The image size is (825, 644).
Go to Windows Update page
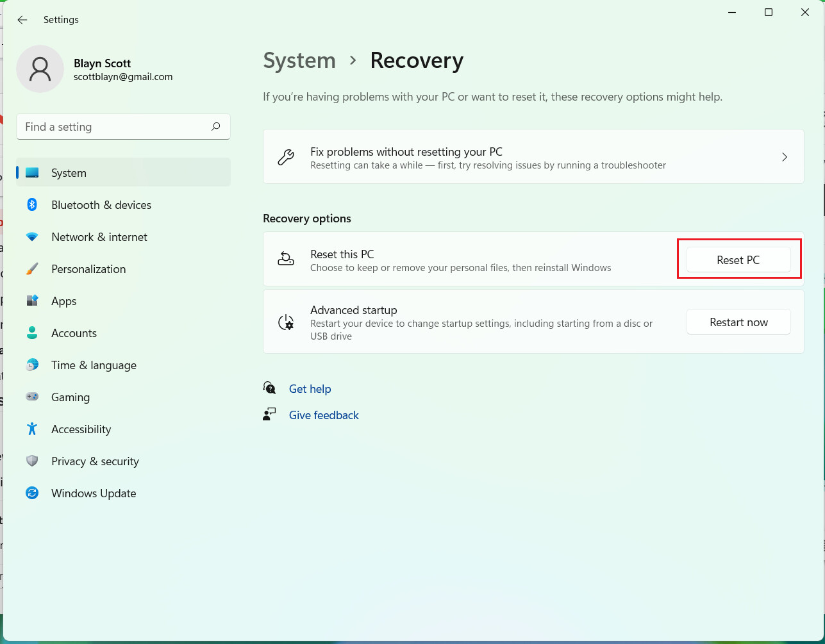[x=123, y=493]
